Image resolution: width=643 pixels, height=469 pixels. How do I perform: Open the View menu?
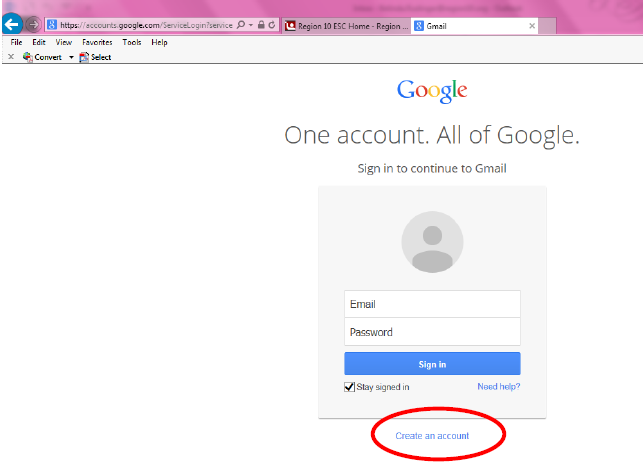pos(64,42)
